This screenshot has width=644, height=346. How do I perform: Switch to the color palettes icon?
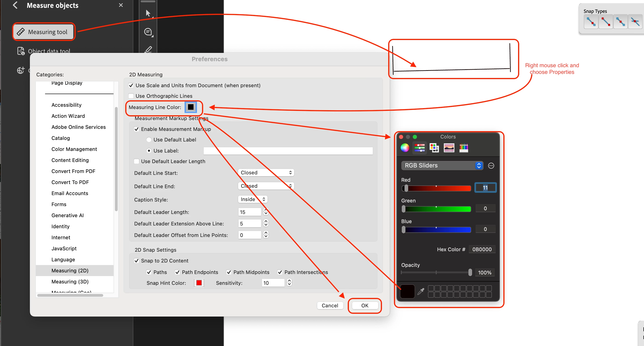[434, 148]
